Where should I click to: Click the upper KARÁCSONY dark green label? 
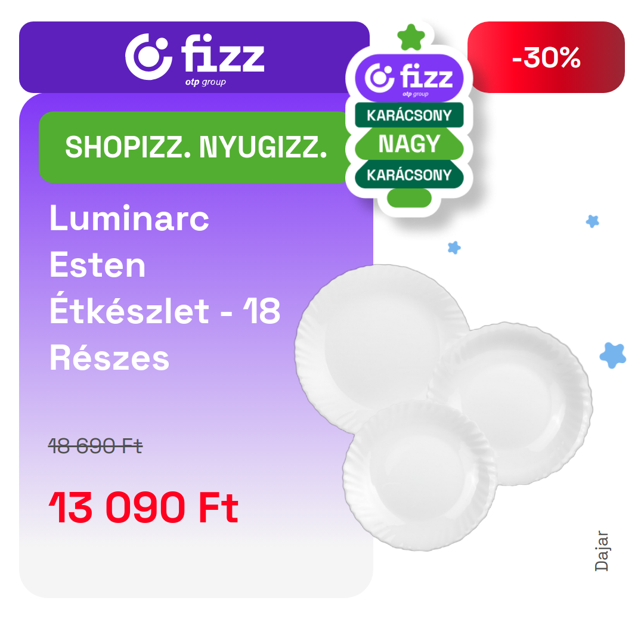409,115
